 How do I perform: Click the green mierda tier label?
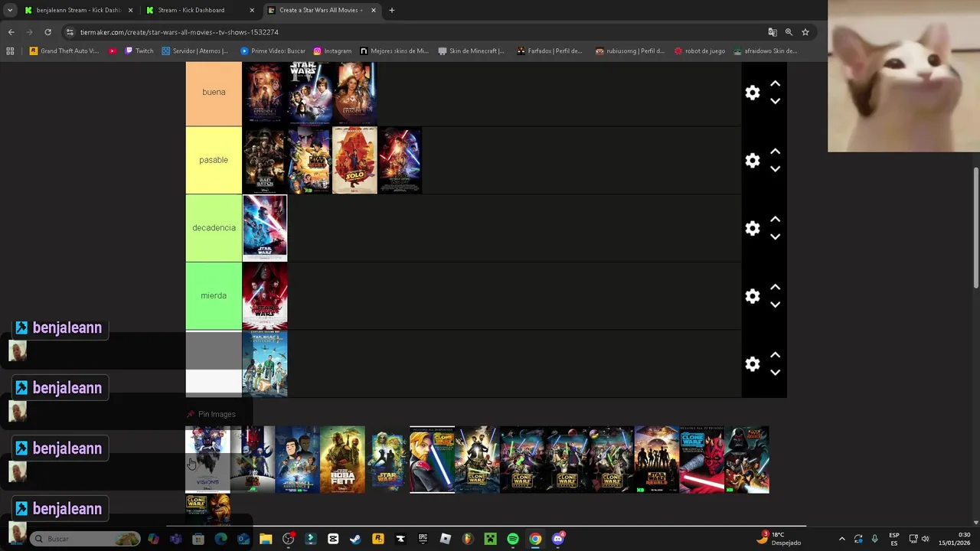point(214,296)
